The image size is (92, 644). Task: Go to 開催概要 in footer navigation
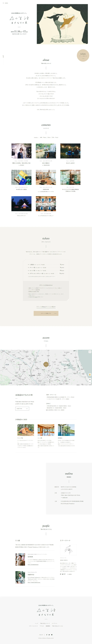[x=48, y=626]
